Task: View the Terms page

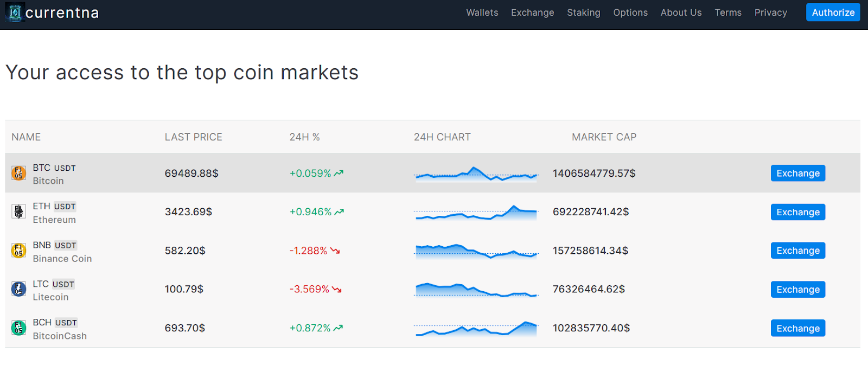Action: pos(728,12)
